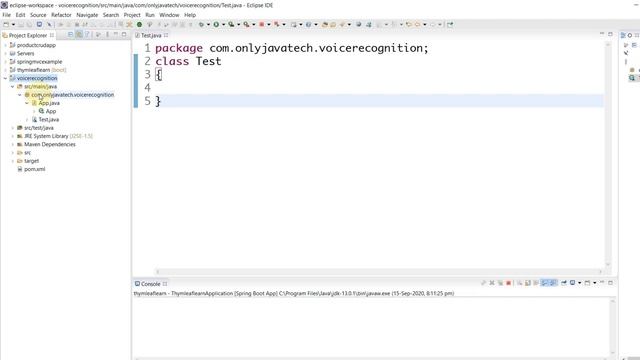
Task: Open the File menu
Action: click(x=7, y=15)
